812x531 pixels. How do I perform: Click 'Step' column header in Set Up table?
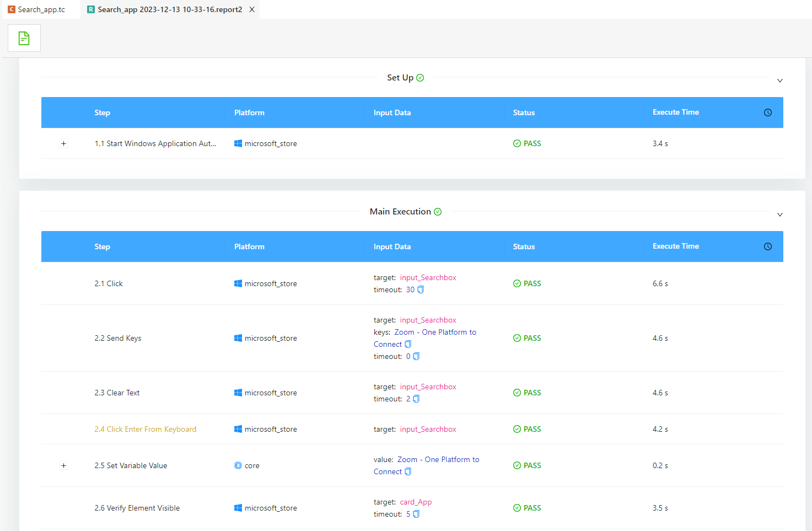point(103,112)
